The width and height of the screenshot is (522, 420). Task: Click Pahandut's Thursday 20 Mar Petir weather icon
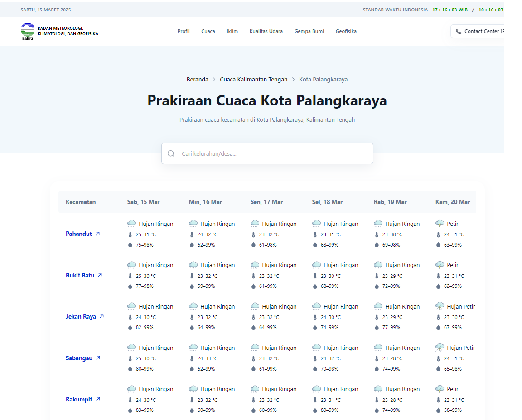(x=440, y=223)
